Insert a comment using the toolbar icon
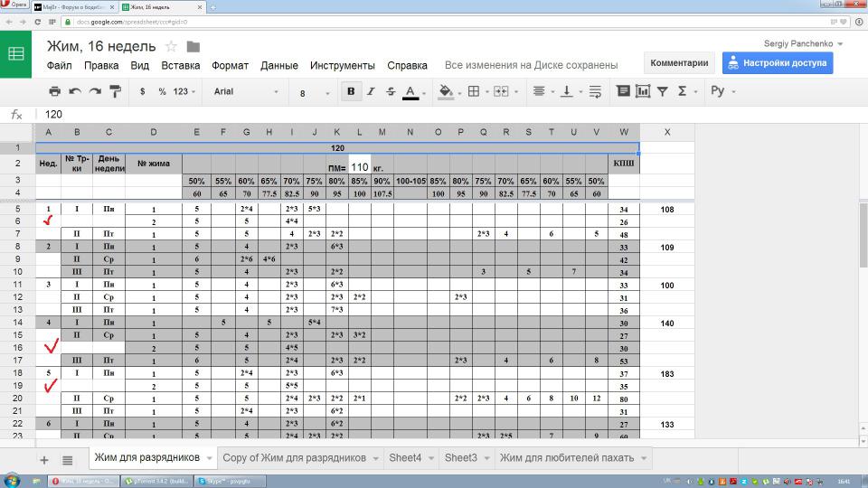Viewport: 868px width, 488px height. click(623, 91)
